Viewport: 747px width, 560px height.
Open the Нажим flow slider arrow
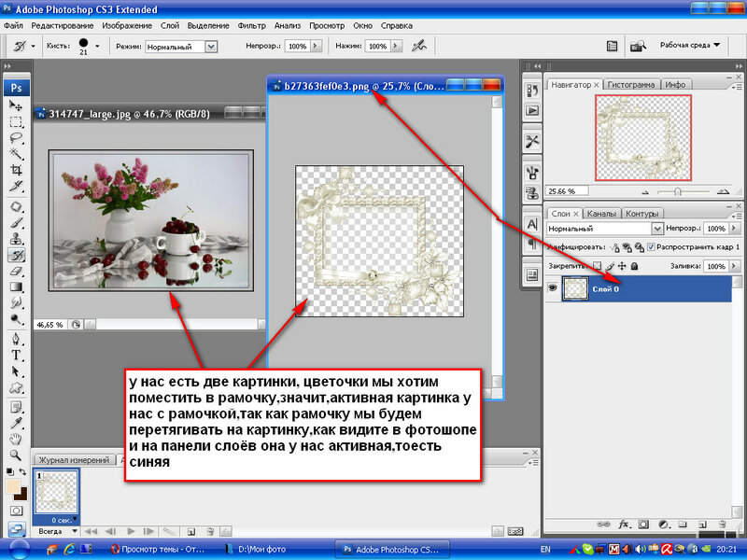[396, 46]
